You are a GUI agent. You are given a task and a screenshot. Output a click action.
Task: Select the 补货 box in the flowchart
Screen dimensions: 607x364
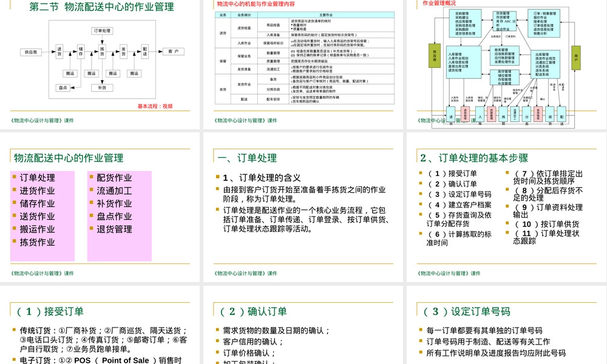point(102,88)
